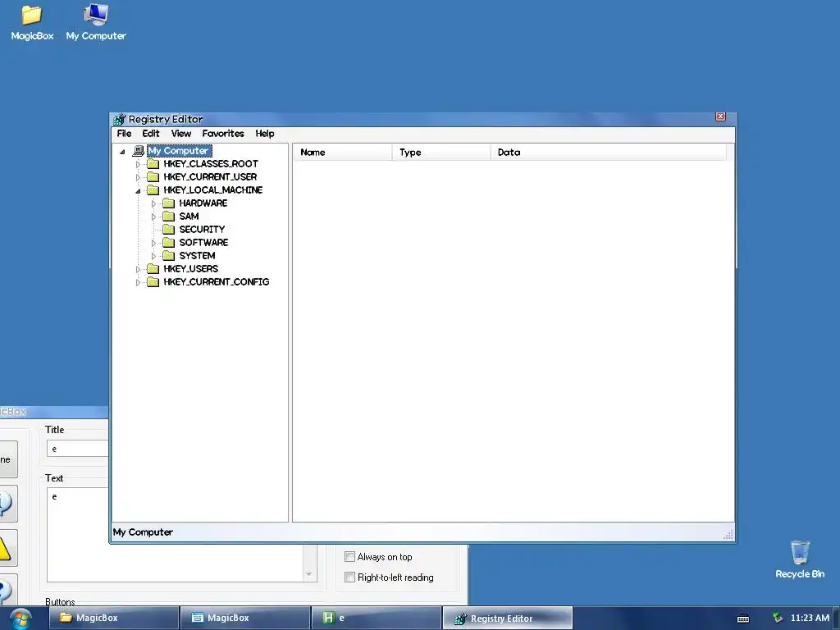
Task: Click the SAM folder icon
Action: pos(169,217)
